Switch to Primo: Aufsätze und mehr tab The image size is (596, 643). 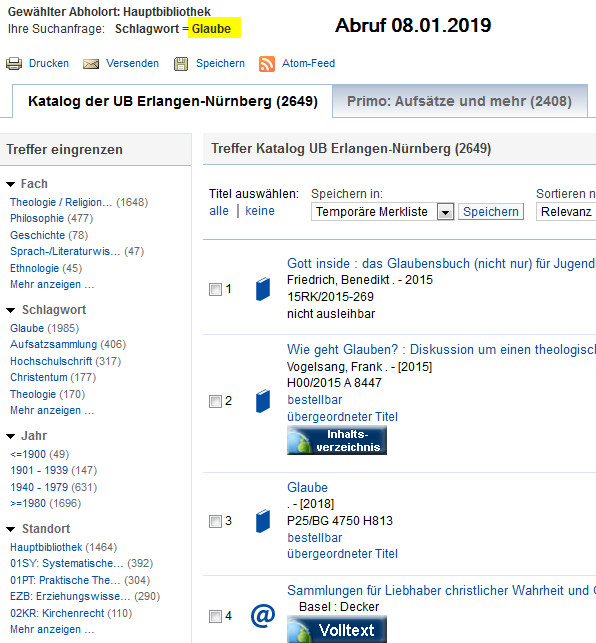[x=459, y=101]
